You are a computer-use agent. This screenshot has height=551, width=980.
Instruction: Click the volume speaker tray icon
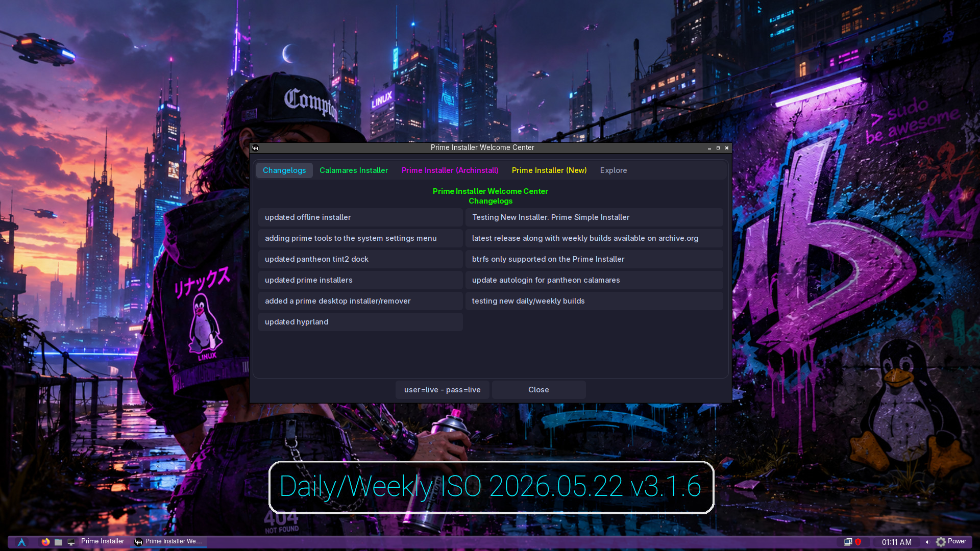point(927,542)
